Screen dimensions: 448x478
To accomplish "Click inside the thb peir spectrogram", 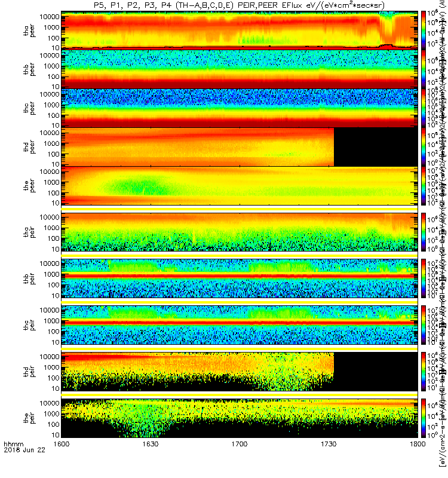I will 240,278.
